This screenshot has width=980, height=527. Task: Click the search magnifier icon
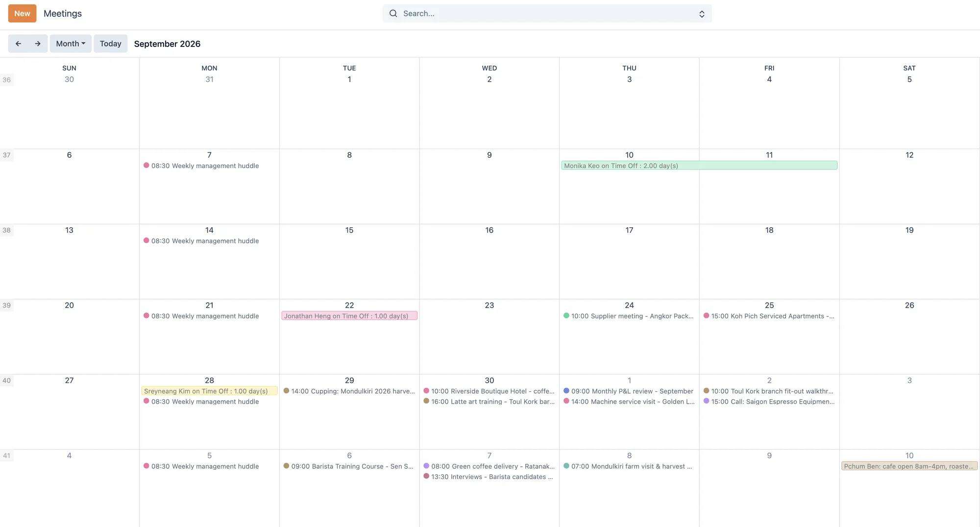click(x=393, y=14)
